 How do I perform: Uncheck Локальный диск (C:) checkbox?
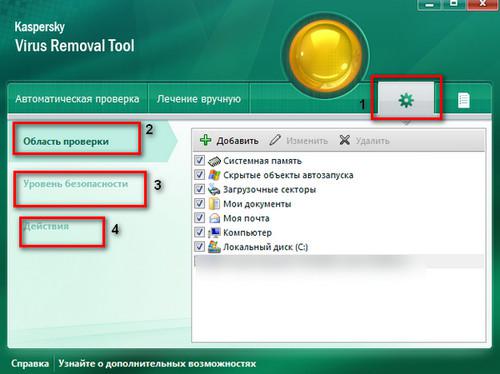click(x=199, y=246)
